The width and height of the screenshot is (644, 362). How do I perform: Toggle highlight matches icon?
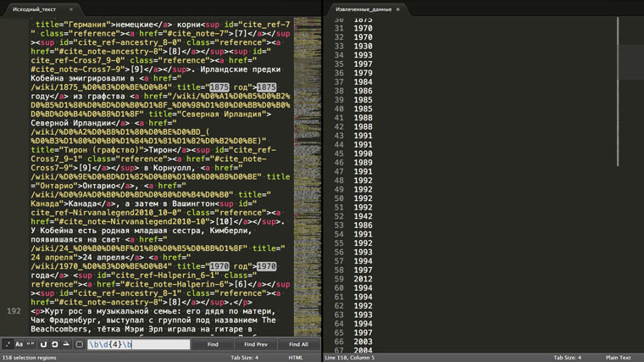tap(66, 345)
